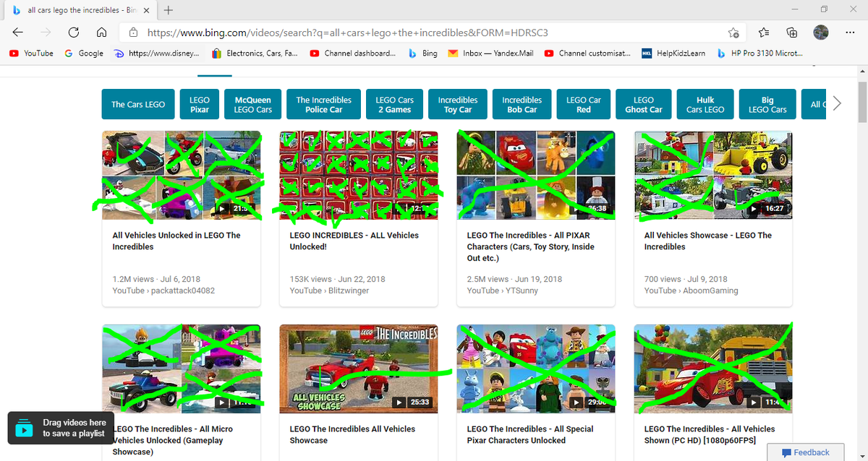Screen dimensions: 868x461
Task: Open the HelpKidzLearn bookmark
Action: [673, 53]
